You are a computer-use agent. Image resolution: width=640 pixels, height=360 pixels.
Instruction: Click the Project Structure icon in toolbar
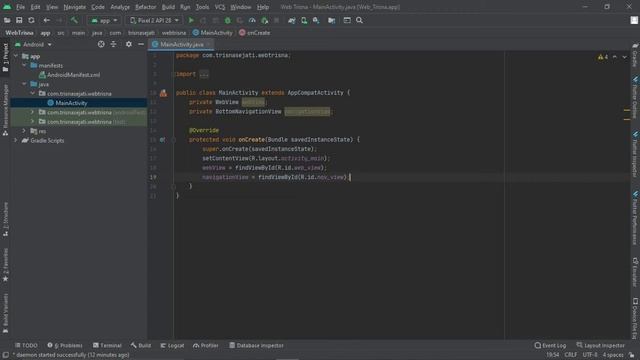click(x=331, y=20)
